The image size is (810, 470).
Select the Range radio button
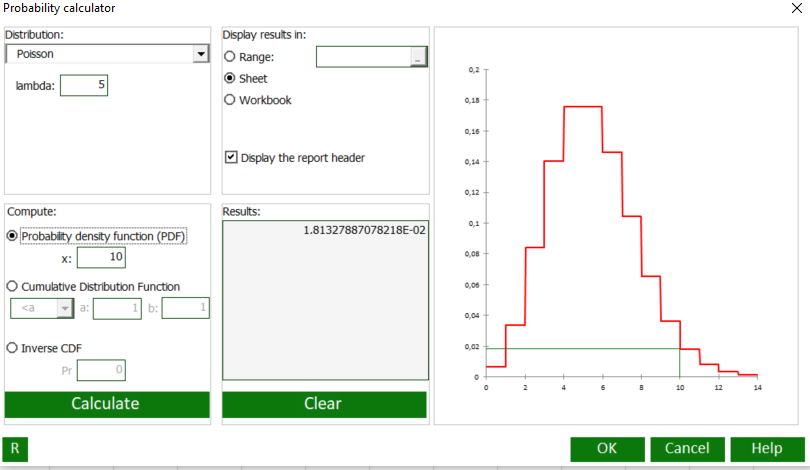tap(230, 57)
